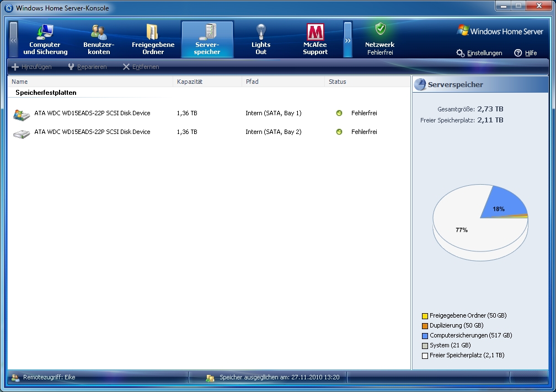556x392 pixels.
Task: Click the Computersicherungen (517 GB) legend label
Action: click(471, 335)
